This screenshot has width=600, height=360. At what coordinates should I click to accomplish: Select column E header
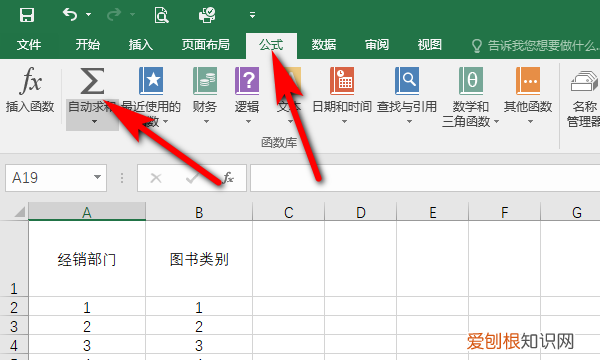tap(432, 212)
